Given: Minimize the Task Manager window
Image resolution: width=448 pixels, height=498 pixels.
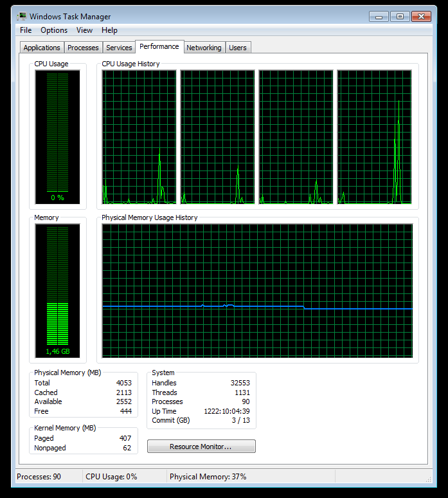Looking at the screenshot, I should tap(379, 16).
